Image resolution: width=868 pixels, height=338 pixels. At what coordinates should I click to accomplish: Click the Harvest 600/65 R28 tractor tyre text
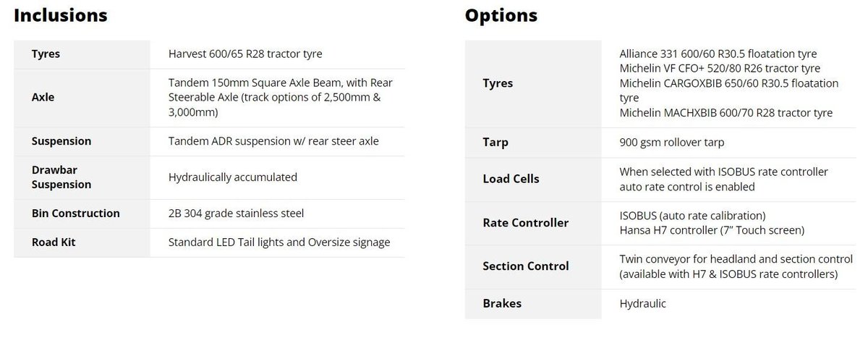(x=245, y=54)
